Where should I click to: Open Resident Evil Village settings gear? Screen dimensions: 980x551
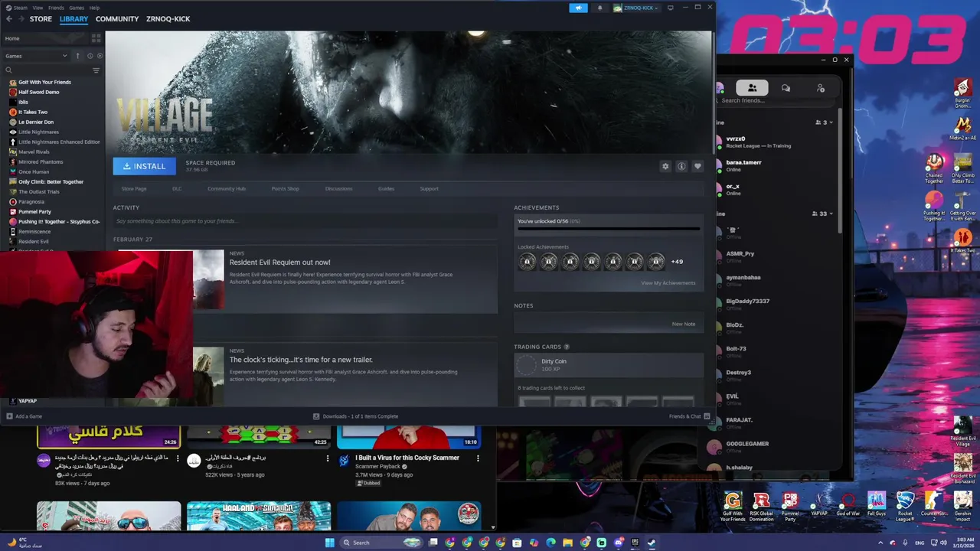[665, 166]
